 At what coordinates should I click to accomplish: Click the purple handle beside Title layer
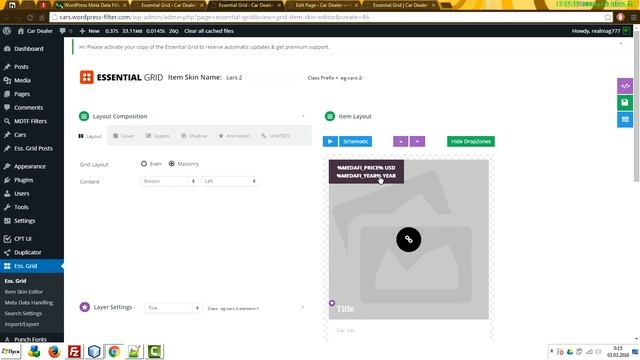332,303
